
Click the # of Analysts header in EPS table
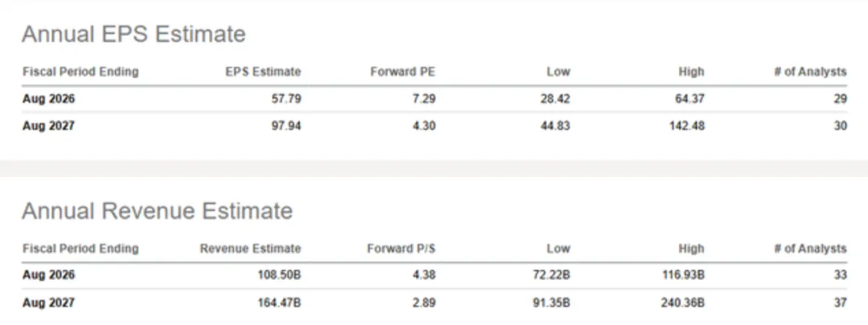click(810, 72)
